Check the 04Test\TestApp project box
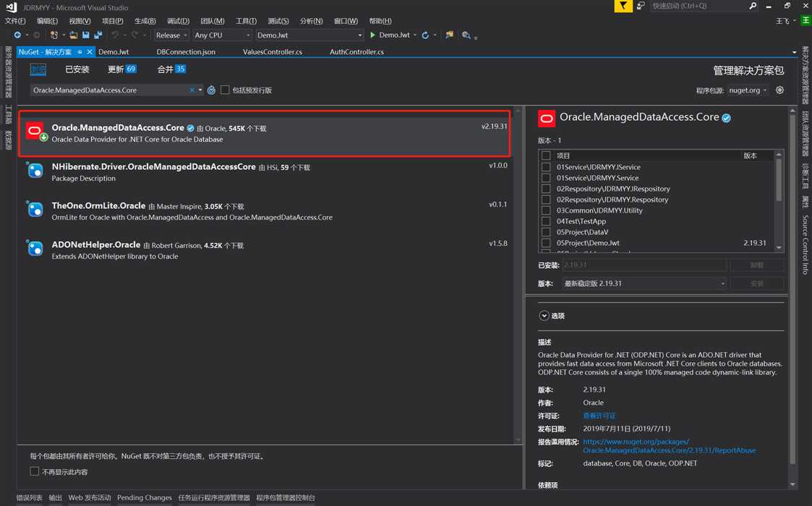 (546, 221)
